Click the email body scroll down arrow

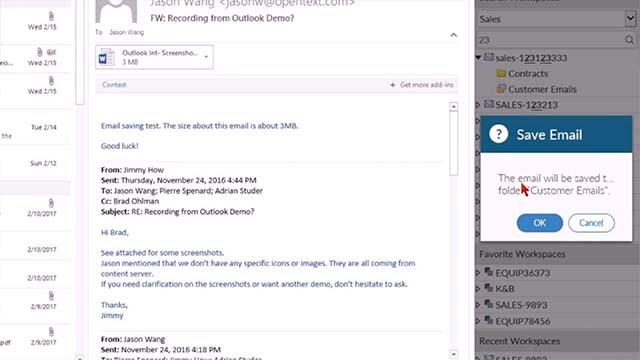coord(453,354)
